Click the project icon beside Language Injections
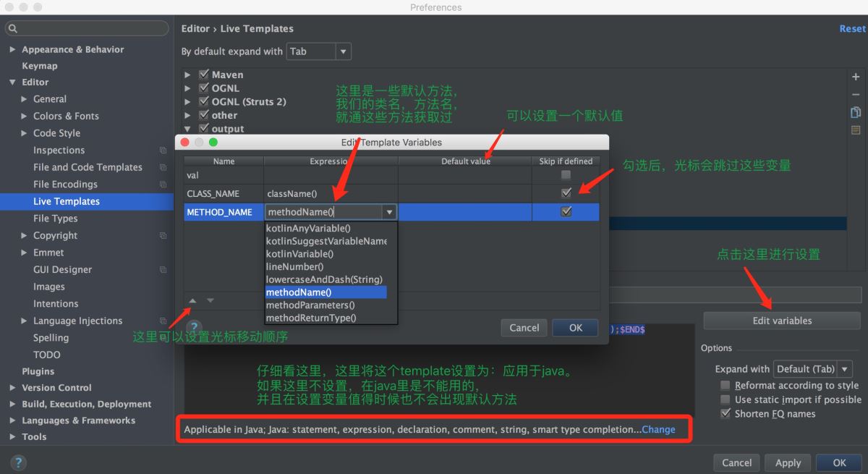The image size is (868, 474). click(x=163, y=321)
